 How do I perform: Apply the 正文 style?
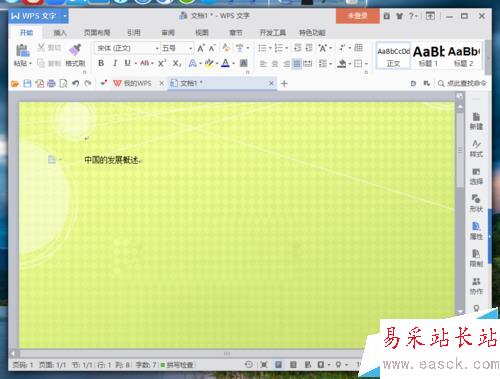coord(393,57)
